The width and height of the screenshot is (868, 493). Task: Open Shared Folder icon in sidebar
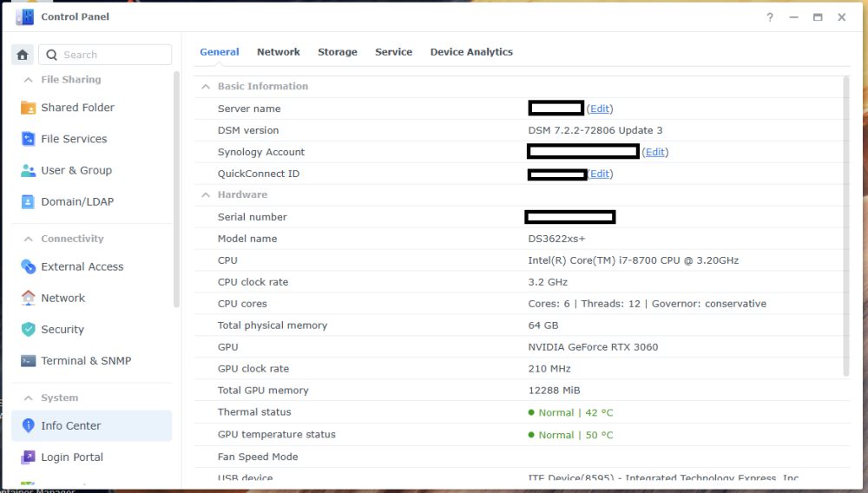click(x=28, y=108)
